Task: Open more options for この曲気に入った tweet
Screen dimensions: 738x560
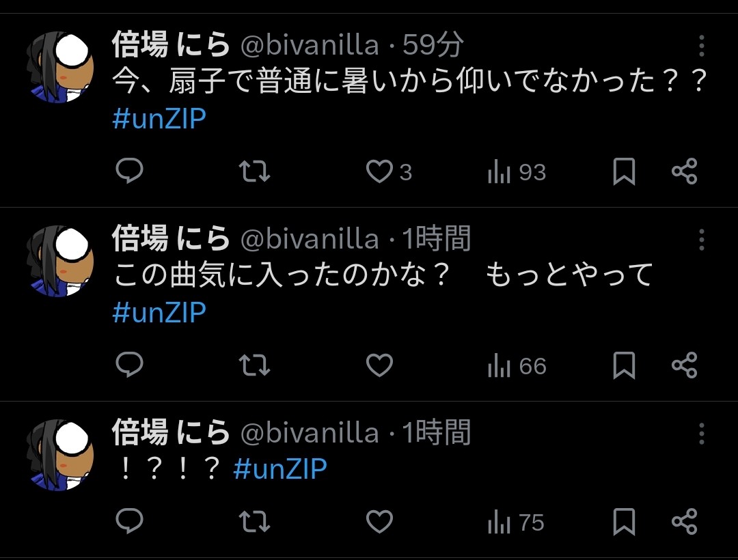Action: (701, 240)
